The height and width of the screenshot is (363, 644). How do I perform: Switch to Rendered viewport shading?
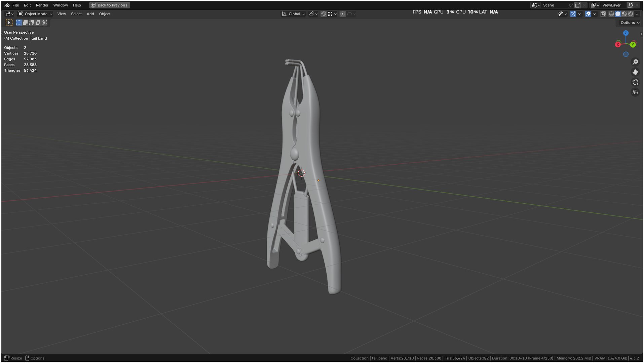(631, 14)
